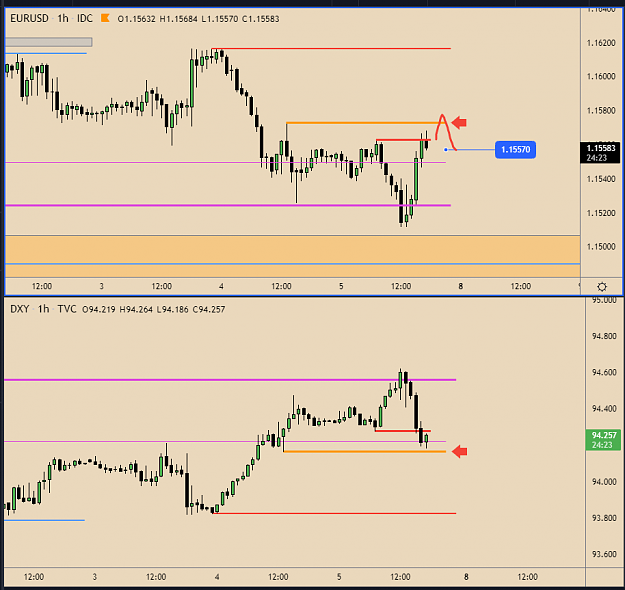Click the 94.600 DXY axis label
This screenshot has height=590, width=625.
[x=604, y=372]
